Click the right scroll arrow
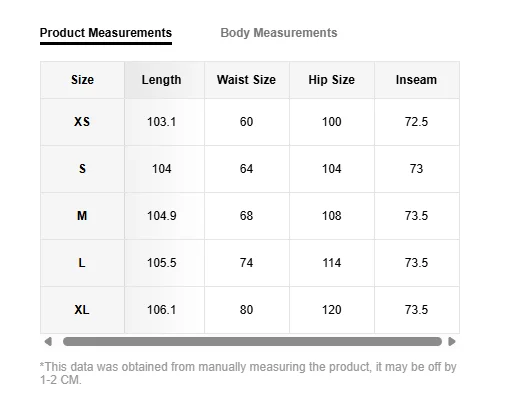 (452, 341)
